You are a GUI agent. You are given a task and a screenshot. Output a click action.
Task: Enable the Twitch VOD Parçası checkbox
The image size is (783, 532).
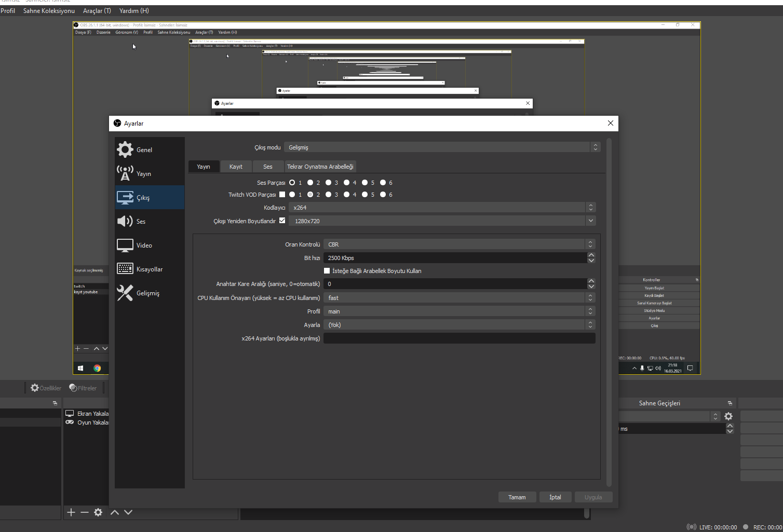click(x=282, y=195)
